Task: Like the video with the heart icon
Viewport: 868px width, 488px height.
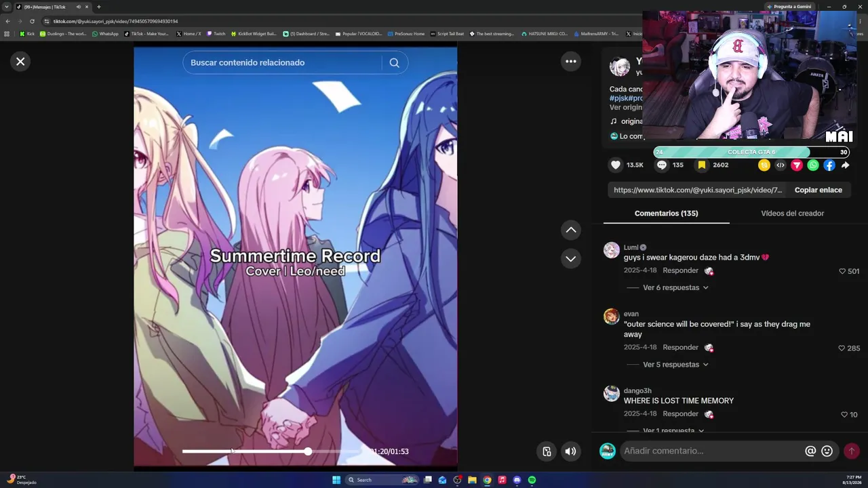Action: pyautogui.click(x=616, y=165)
